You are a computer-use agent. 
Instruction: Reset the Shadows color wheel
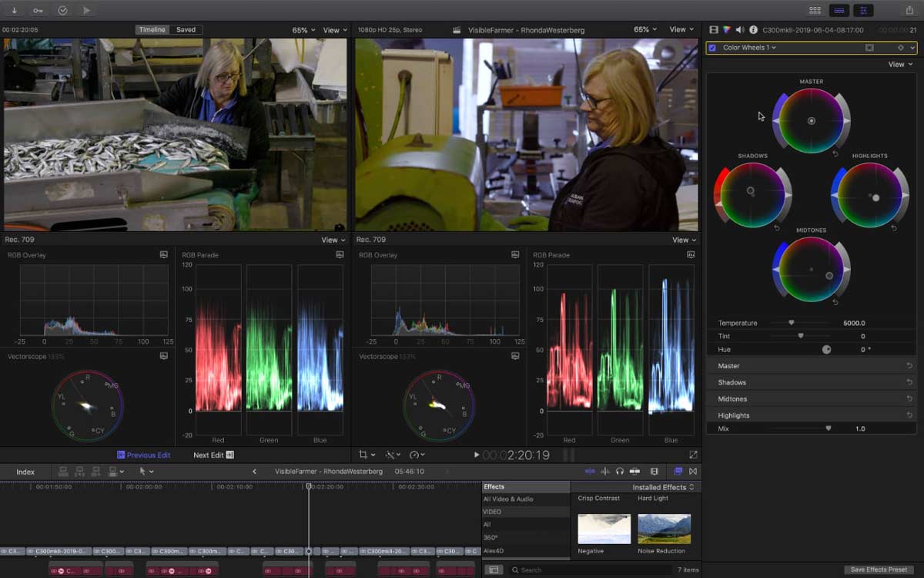pos(777,228)
